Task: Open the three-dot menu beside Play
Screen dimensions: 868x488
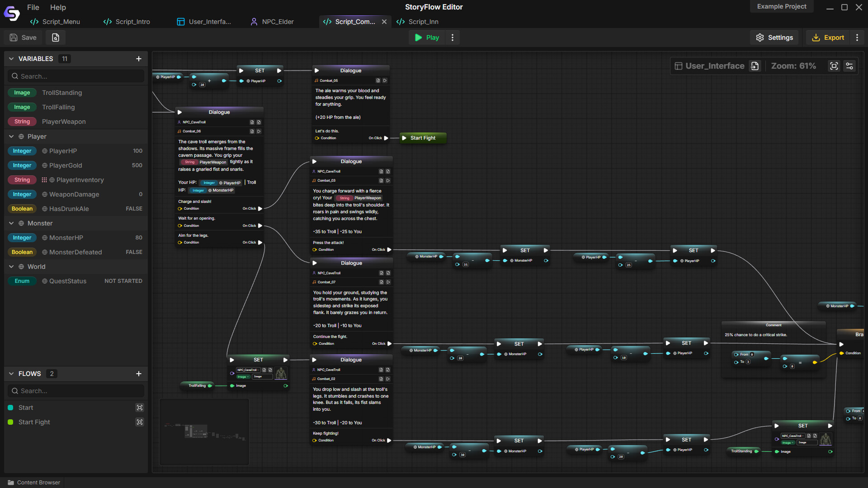Action: coord(453,38)
